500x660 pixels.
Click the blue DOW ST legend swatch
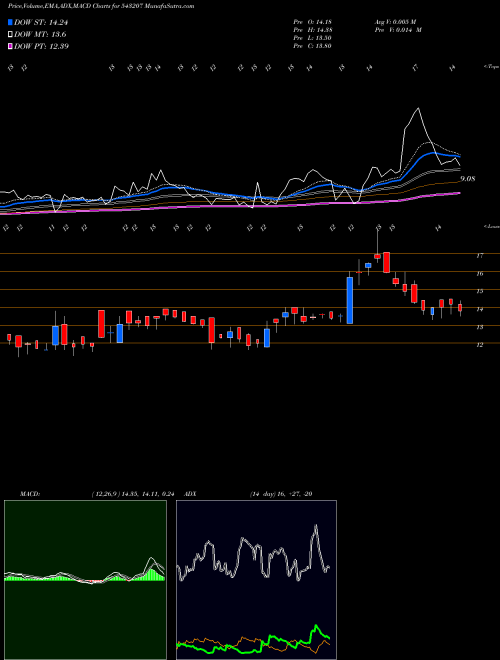[10, 22]
